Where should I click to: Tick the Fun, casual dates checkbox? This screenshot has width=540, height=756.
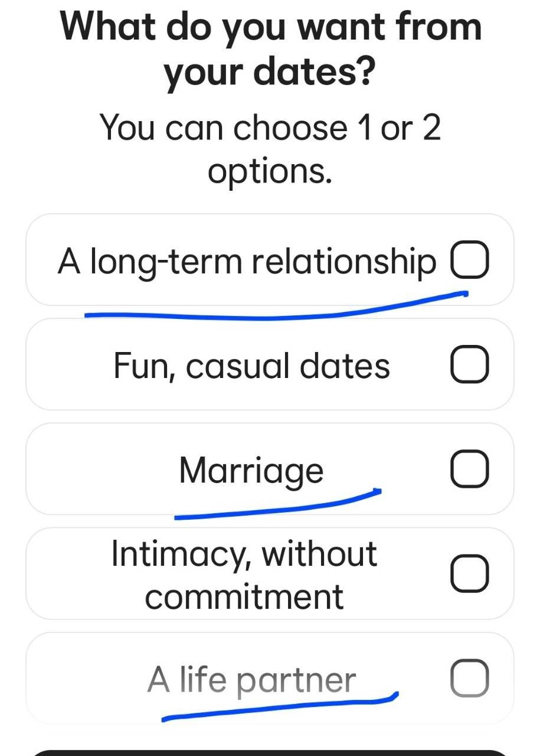pos(470,366)
